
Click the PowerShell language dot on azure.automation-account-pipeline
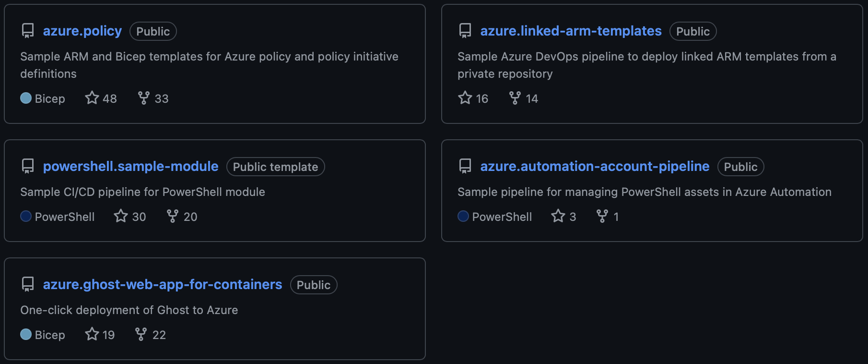click(x=463, y=216)
